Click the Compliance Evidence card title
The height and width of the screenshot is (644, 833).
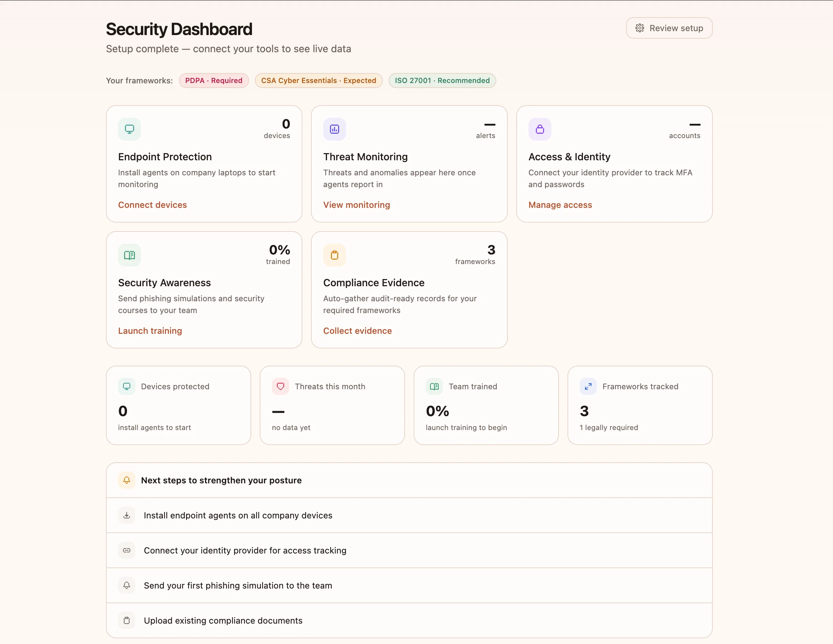coord(374,283)
